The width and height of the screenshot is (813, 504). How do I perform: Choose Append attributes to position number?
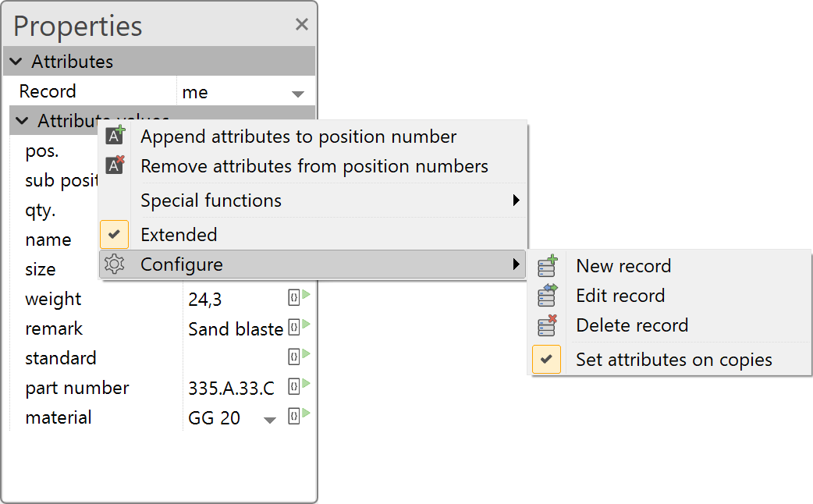pos(297,136)
